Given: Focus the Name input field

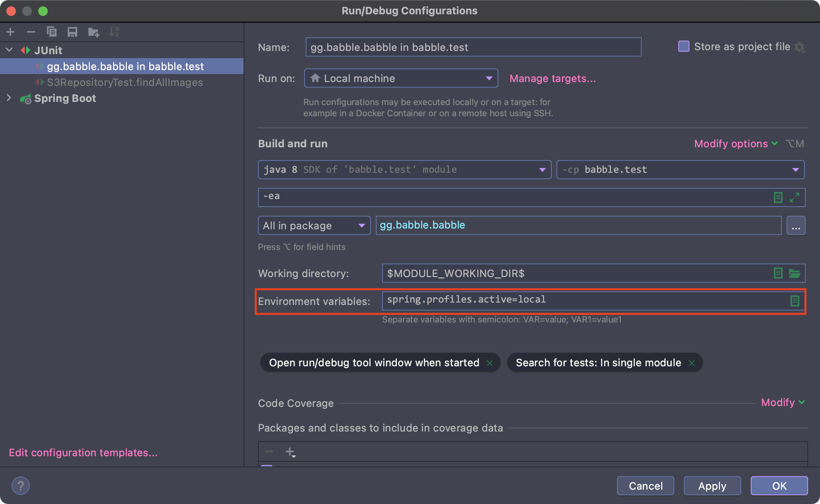Looking at the screenshot, I should pos(473,47).
